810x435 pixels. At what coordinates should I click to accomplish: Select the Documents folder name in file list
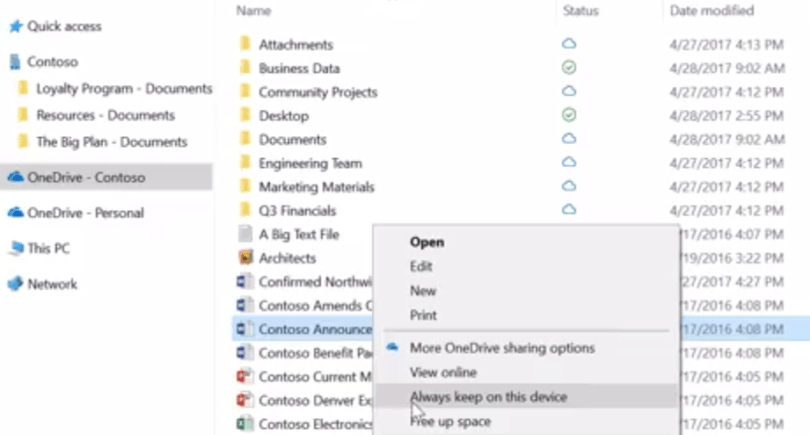[292, 139]
